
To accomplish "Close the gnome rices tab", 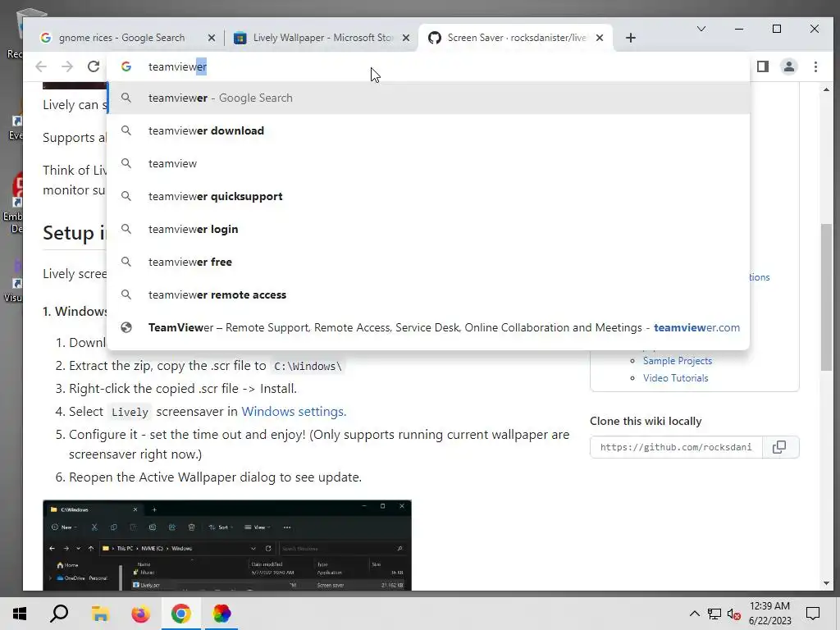I will 212,38.
